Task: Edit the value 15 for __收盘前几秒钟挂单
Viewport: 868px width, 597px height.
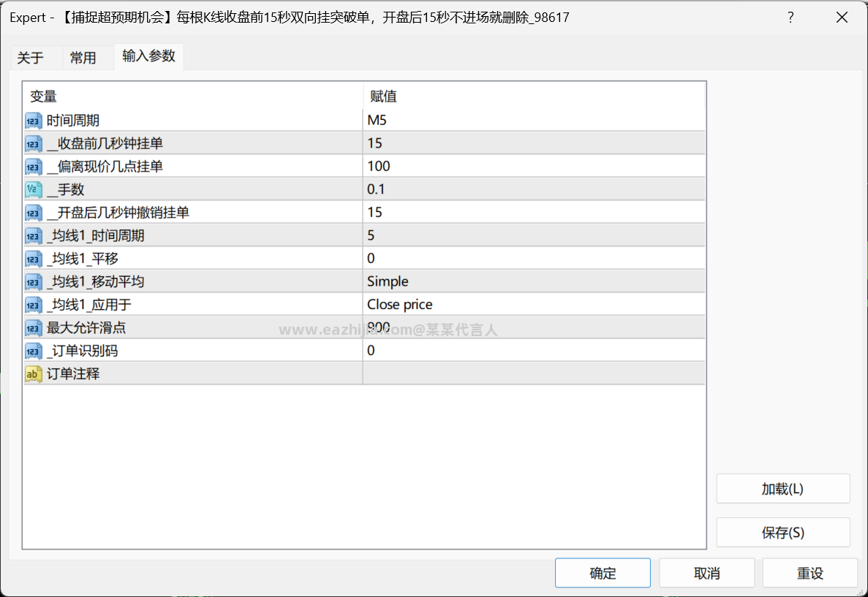Action: pyautogui.click(x=534, y=143)
